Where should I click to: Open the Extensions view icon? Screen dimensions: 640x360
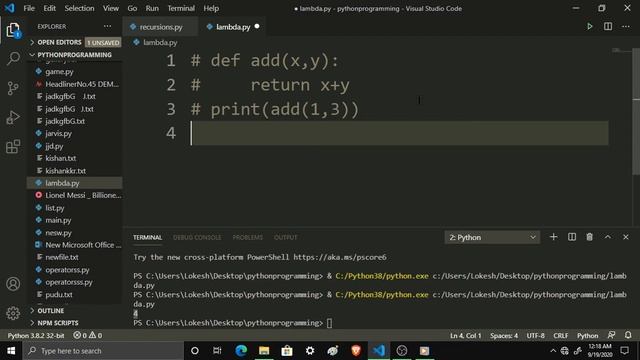13,147
